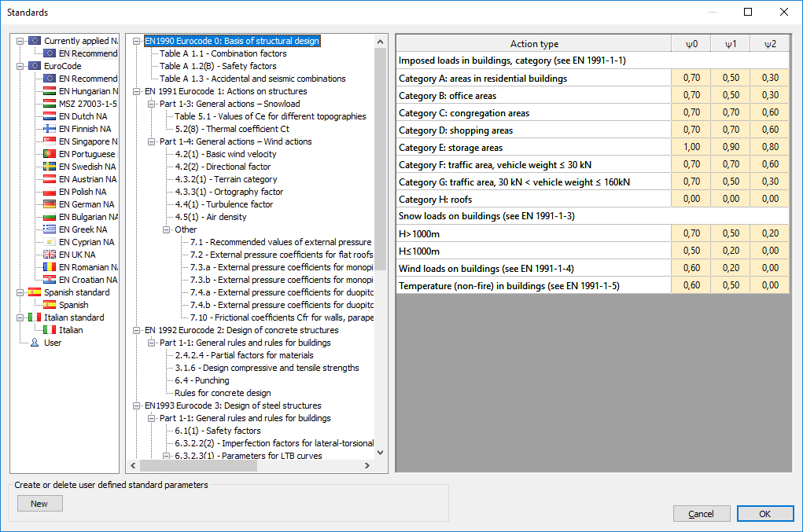Click the EN German NA flag icon

(50, 204)
